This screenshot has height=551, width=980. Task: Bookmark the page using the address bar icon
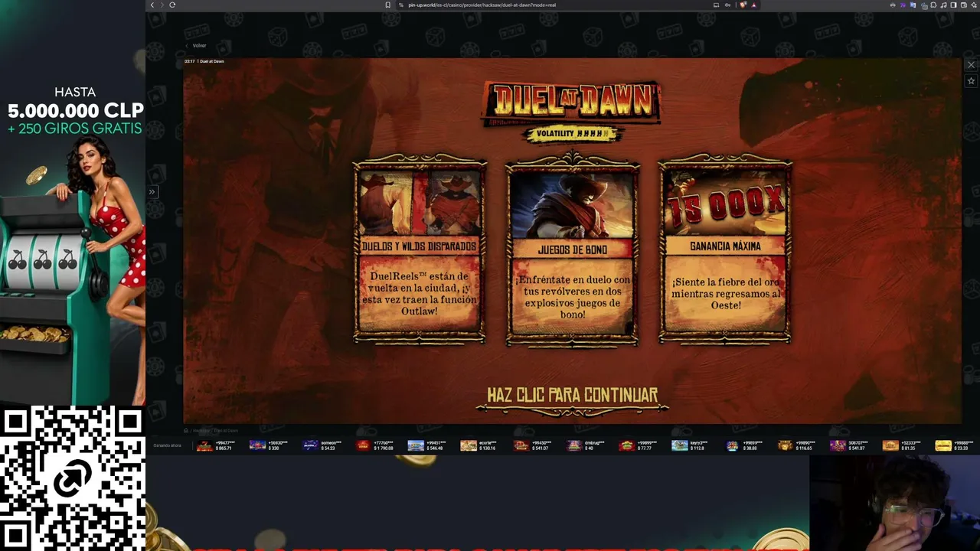pyautogui.click(x=388, y=5)
